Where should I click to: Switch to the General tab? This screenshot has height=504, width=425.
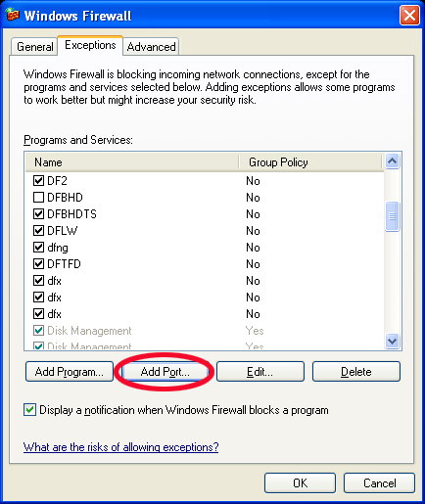[x=35, y=46]
